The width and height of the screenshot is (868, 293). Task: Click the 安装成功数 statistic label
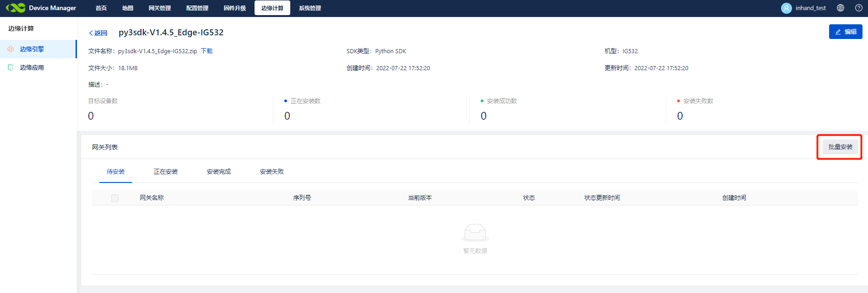coord(502,101)
